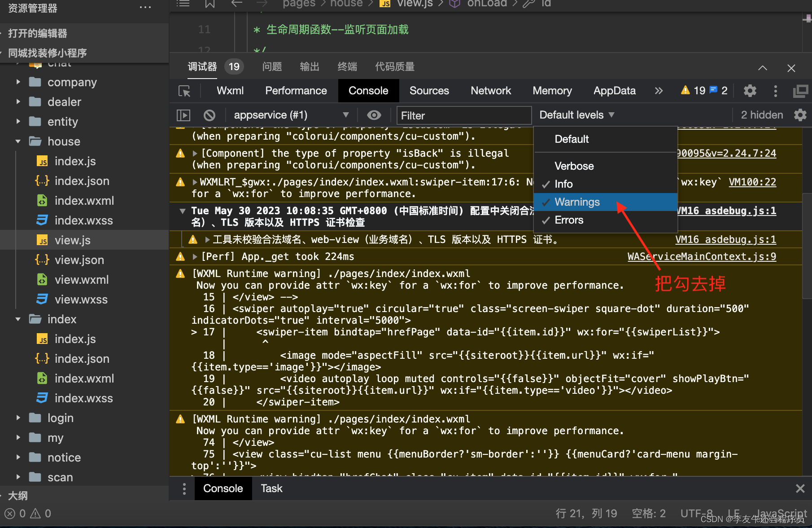Click the warning count badge showing 19

[x=693, y=91]
